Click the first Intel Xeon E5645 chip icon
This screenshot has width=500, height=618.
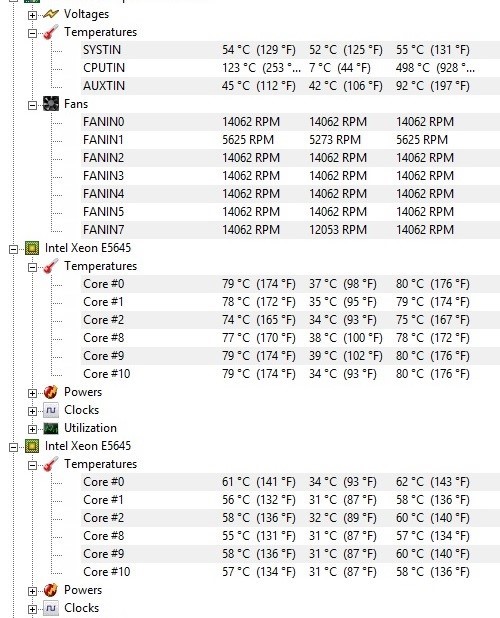(x=32, y=248)
